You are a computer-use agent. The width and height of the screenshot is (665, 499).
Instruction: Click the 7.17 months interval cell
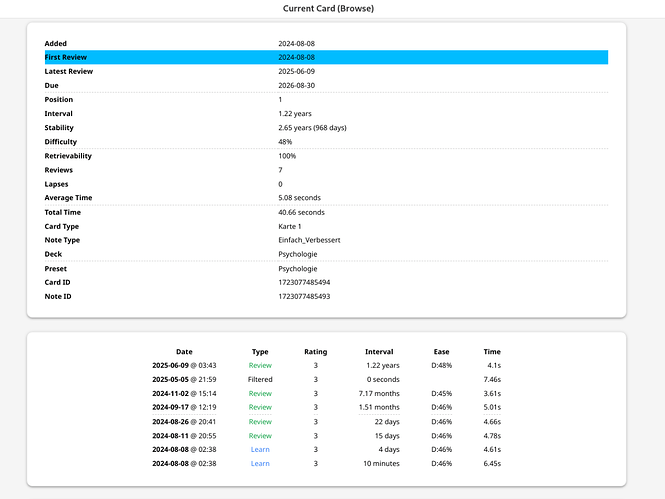pos(379,393)
